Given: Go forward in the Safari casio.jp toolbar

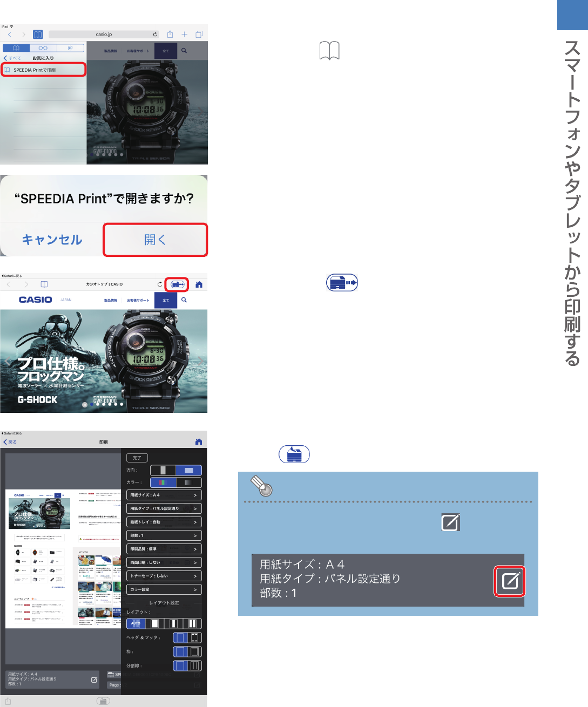Looking at the screenshot, I should point(23,35).
